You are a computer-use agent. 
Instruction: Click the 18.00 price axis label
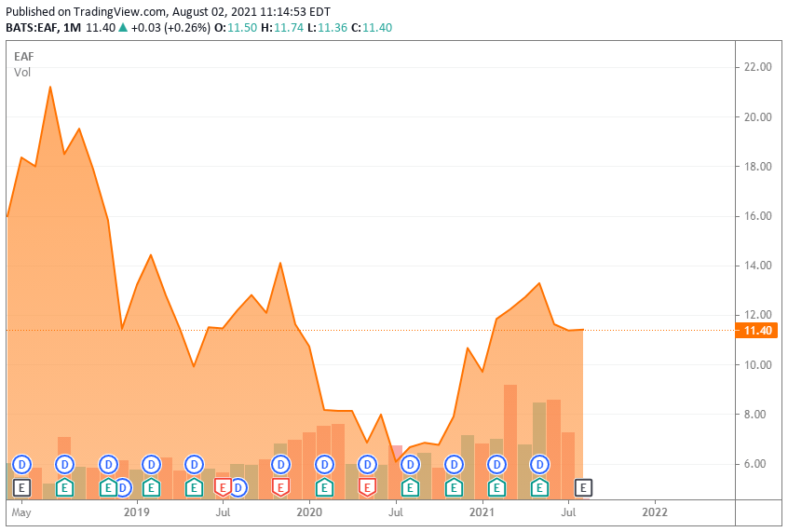click(757, 167)
